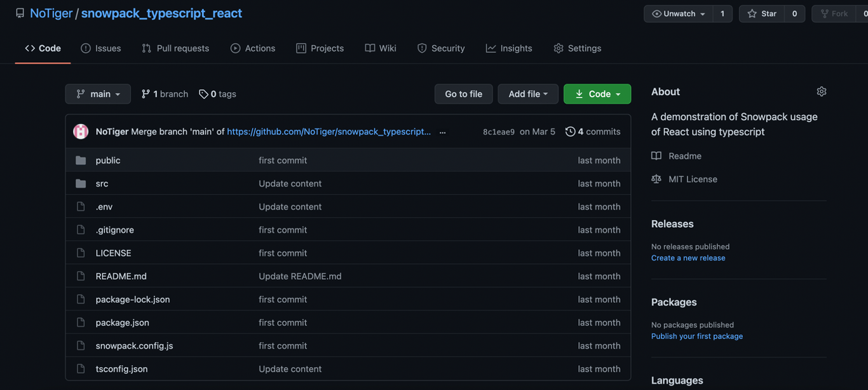Open the Projects tab
The width and height of the screenshot is (868, 390).
(320, 48)
